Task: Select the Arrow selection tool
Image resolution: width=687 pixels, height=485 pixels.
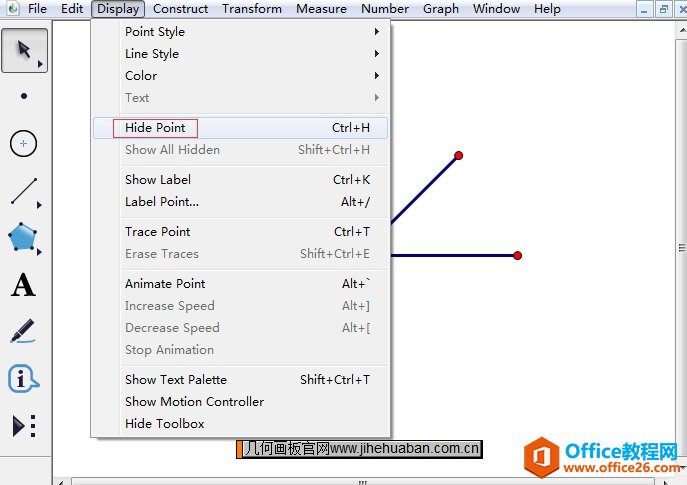Action: click(24, 50)
